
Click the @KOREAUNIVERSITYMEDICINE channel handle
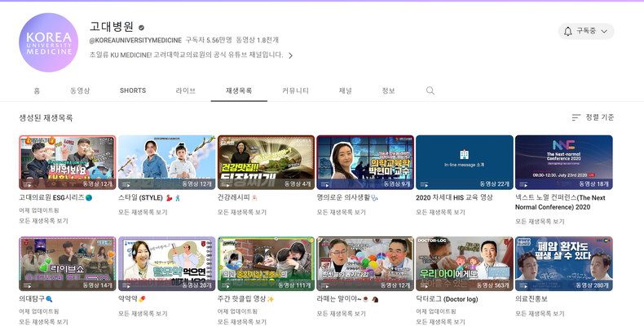[x=135, y=40]
